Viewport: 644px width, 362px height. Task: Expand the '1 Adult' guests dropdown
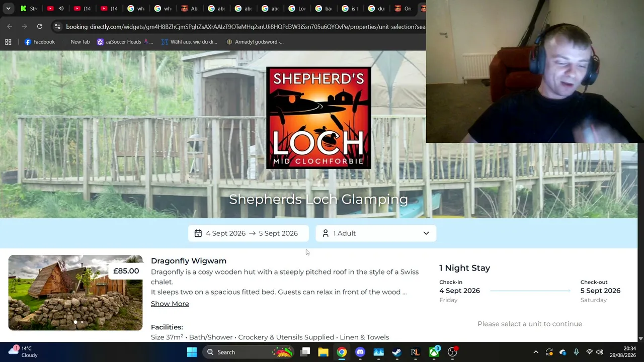(376, 233)
